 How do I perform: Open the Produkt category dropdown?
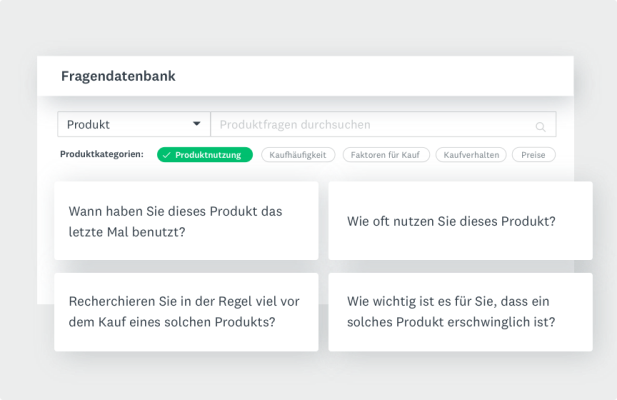coord(133,125)
